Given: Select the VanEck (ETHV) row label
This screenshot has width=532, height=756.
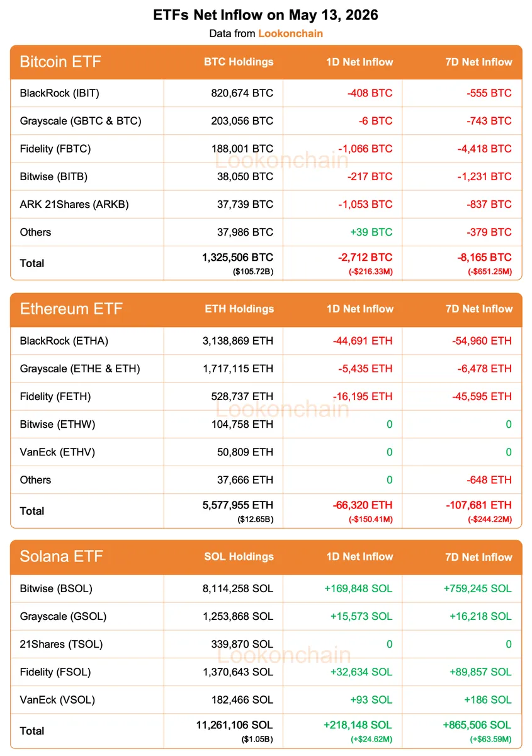Looking at the screenshot, I should (x=57, y=452).
